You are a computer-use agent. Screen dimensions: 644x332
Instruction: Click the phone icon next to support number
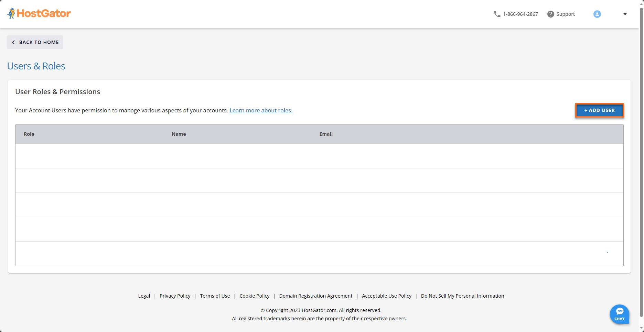click(x=497, y=14)
